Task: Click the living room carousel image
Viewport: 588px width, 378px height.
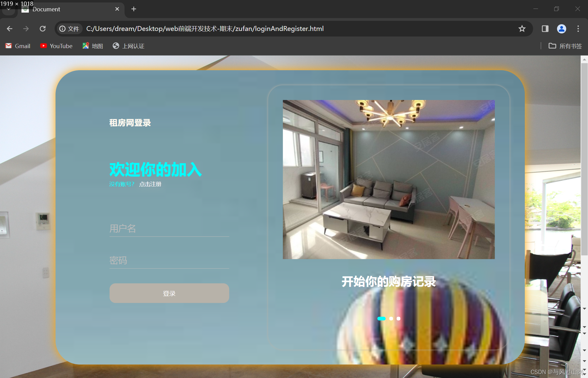Action: [389, 179]
